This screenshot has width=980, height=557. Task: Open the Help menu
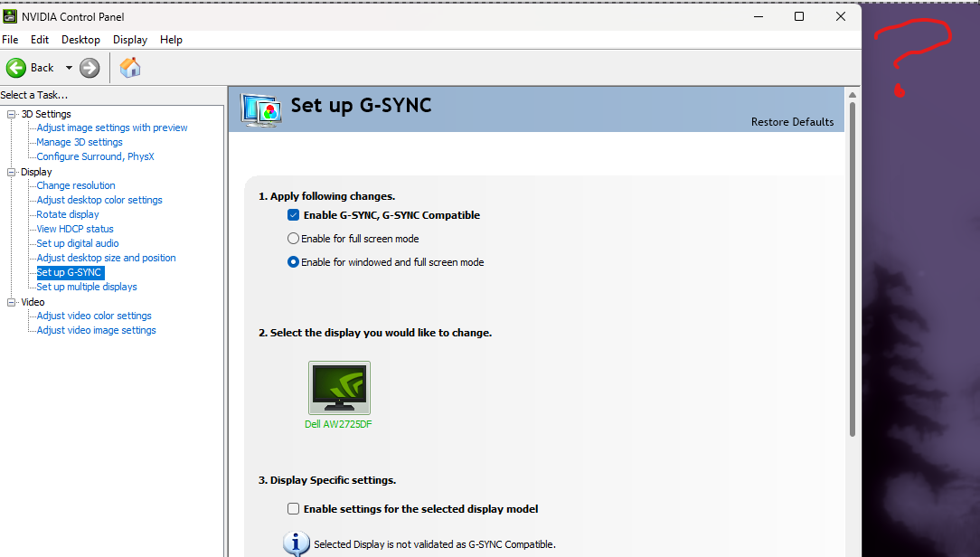coord(171,40)
